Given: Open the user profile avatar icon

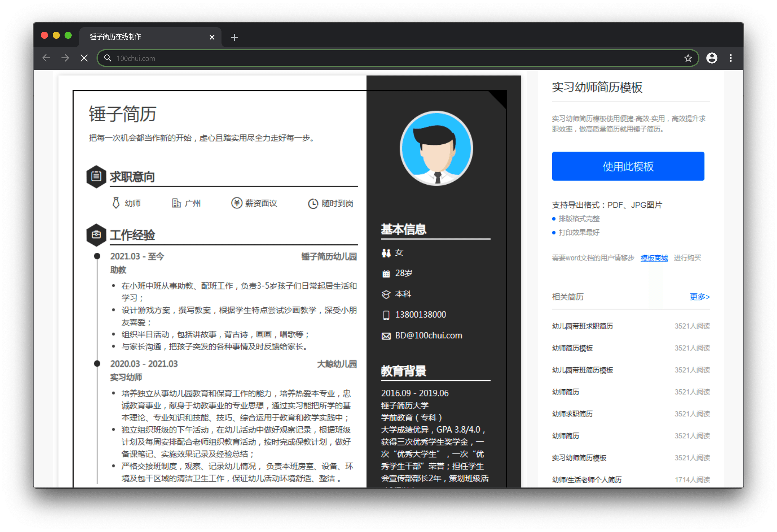Looking at the screenshot, I should [x=712, y=58].
